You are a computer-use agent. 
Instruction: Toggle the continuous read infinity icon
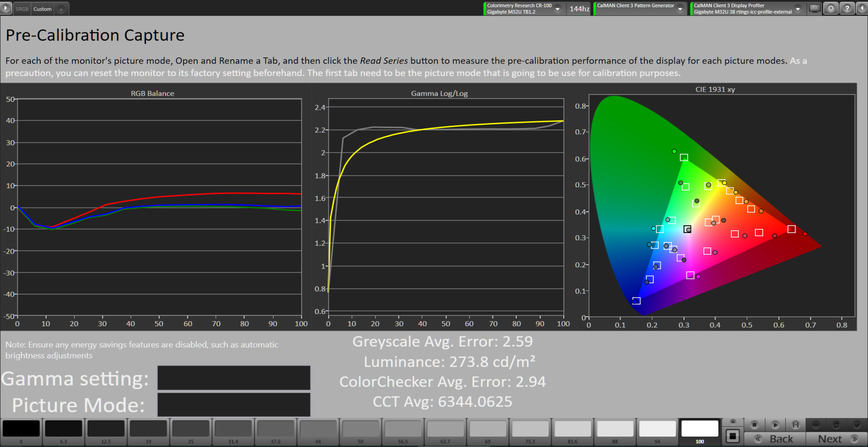tap(816, 425)
